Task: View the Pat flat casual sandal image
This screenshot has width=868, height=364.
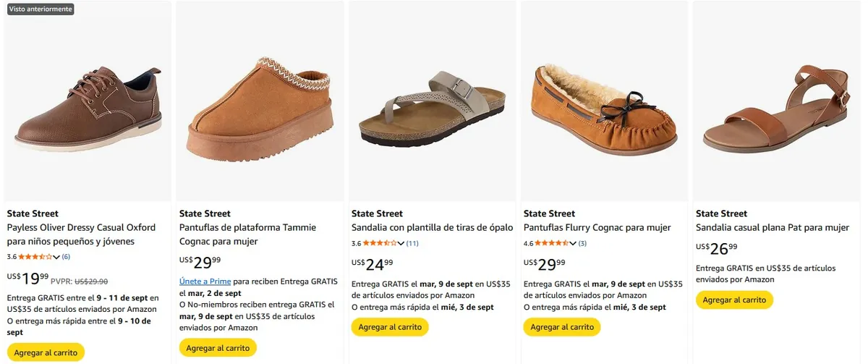Action: [x=776, y=101]
